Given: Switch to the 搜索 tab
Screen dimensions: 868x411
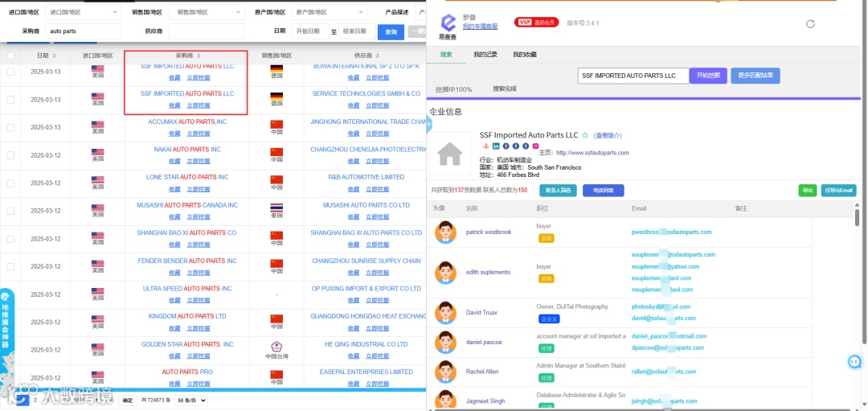Looking at the screenshot, I should pos(446,54).
